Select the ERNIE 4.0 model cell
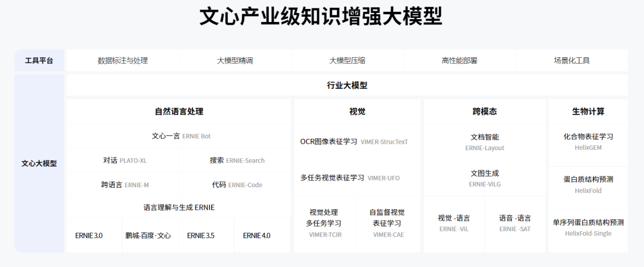The image size is (644, 267). point(262,235)
